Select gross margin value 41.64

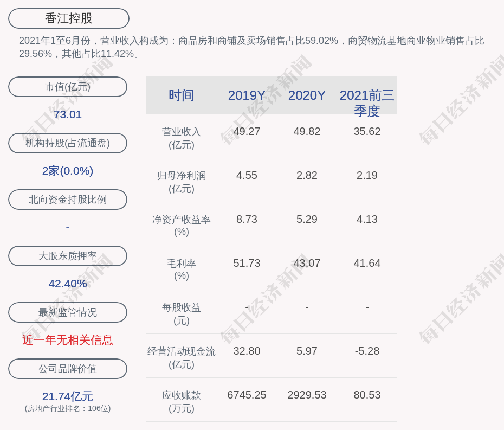point(367,263)
